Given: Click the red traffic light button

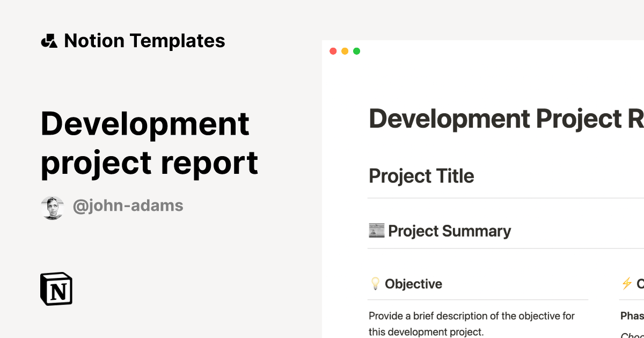Looking at the screenshot, I should point(333,51).
